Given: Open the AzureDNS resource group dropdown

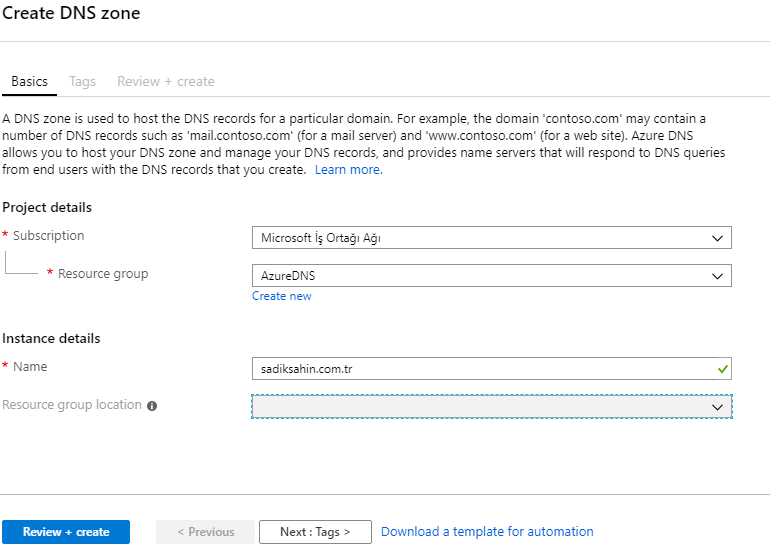Looking at the screenshot, I should pyautogui.click(x=492, y=275).
